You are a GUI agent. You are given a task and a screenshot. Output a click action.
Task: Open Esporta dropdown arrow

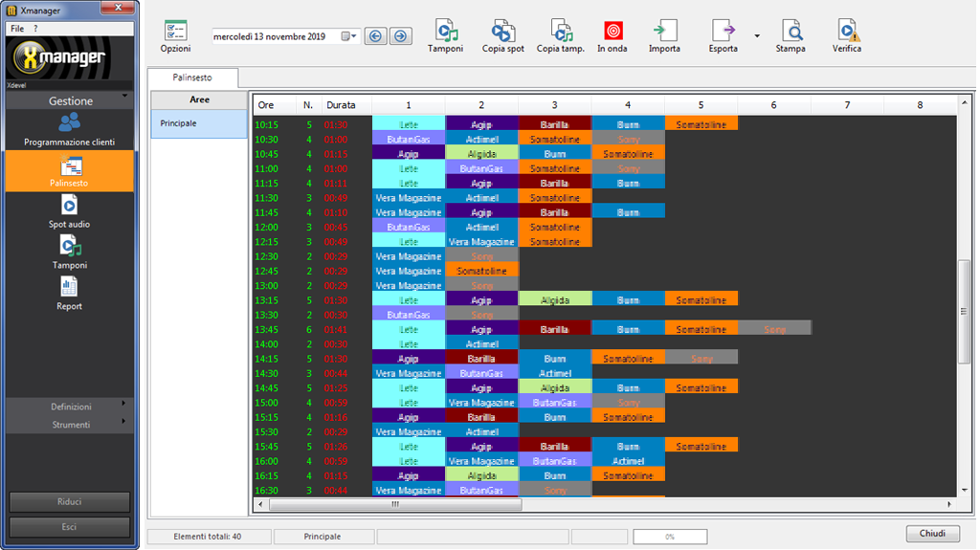pyautogui.click(x=757, y=36)
